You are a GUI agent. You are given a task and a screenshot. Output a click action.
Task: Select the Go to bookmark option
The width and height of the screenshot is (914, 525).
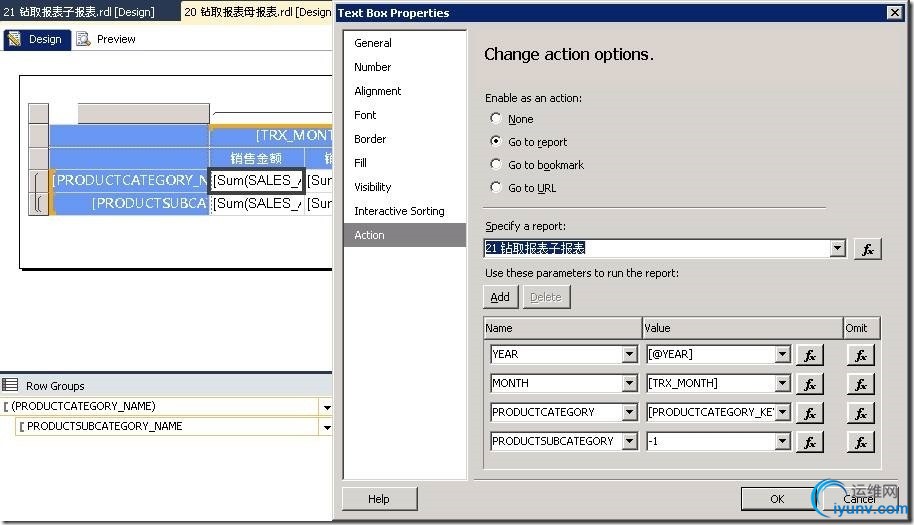tap(495, 164)
